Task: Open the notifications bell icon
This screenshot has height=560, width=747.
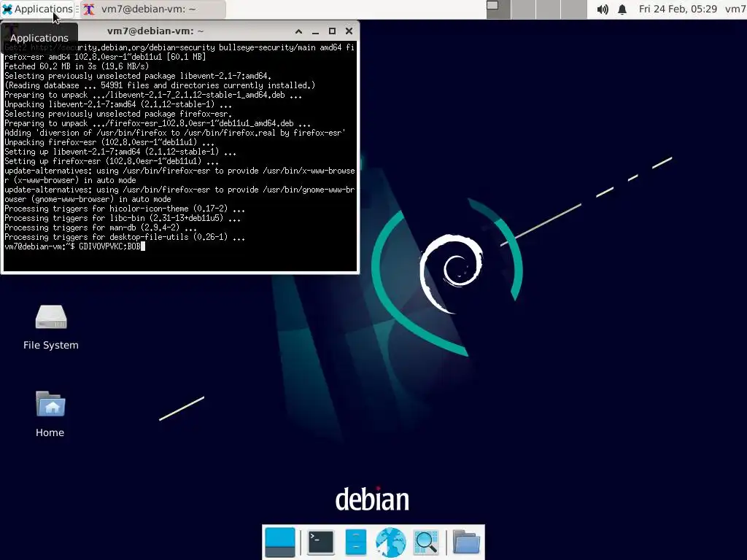Action: (x=622, y=9)
